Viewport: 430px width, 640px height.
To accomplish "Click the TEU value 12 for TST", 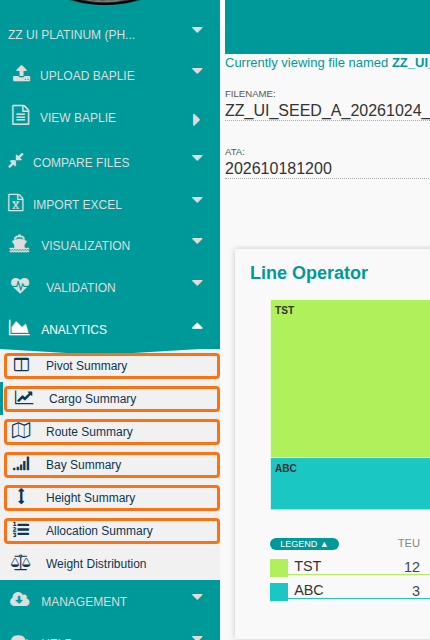I will coord(412,567).
